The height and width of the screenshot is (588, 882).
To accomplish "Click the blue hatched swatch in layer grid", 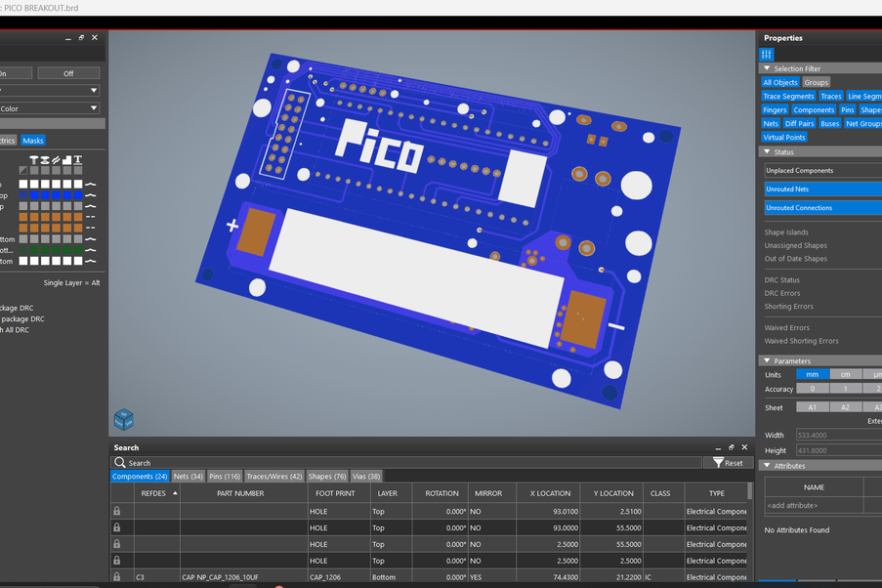I will [x=23, y=195].
